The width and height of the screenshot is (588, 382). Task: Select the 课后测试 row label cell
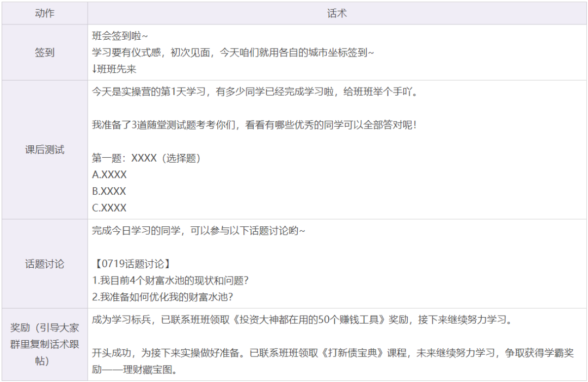[45, 150]
